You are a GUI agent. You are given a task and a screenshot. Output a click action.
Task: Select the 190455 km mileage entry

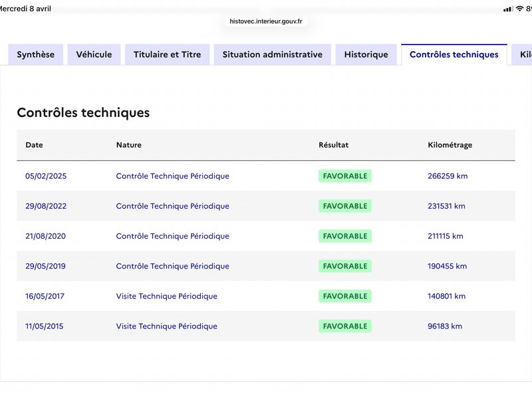pyautogui.click(x=447, y=266)
